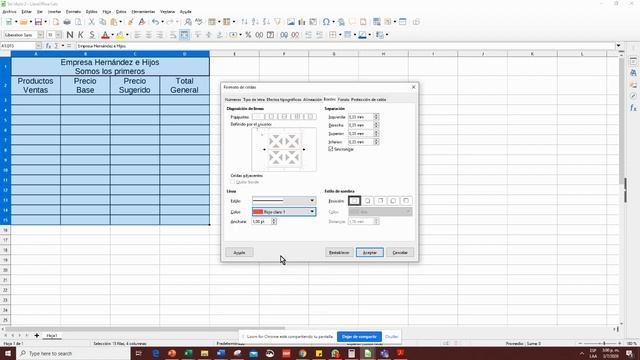
Task: Click the Chrome icon in taskbar
Action: point(302,353)
